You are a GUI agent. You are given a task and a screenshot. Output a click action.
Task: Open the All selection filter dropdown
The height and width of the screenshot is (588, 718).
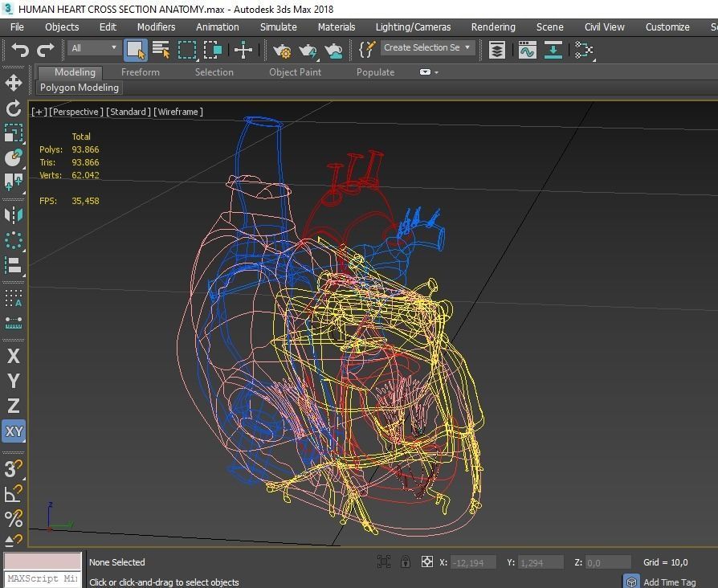pyautogui.click(x=94, y=48)
